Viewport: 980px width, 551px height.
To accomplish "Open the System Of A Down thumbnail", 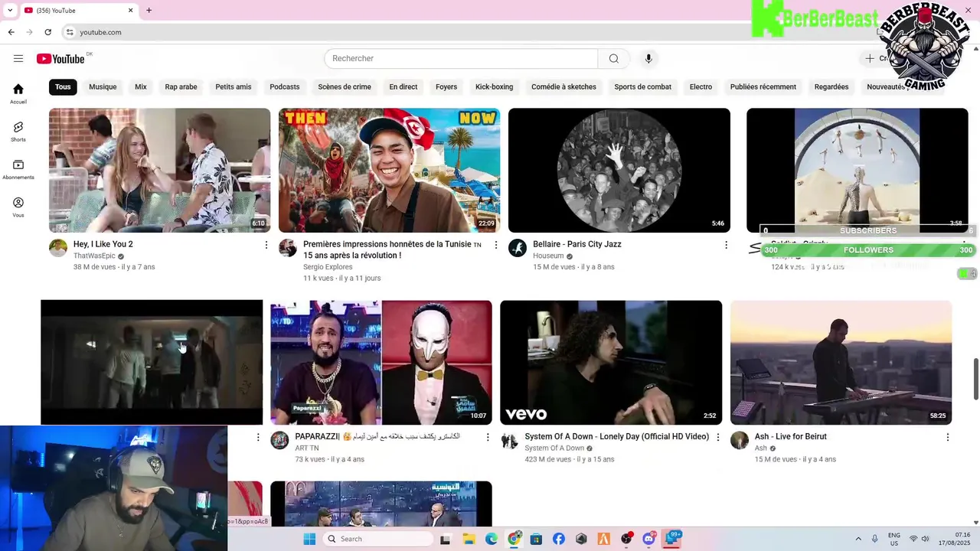I will tap(611, 362).
